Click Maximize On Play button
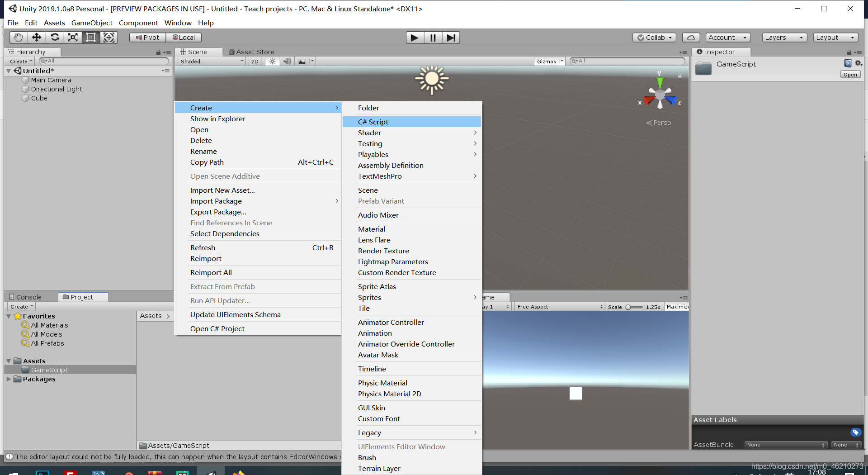 click(x=677, y=307)
